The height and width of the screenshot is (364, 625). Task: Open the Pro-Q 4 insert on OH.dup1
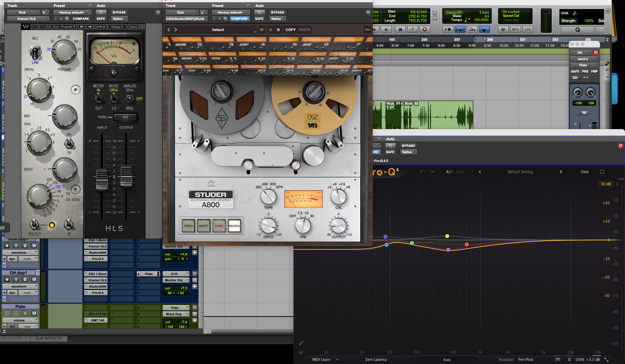point(98,293)
